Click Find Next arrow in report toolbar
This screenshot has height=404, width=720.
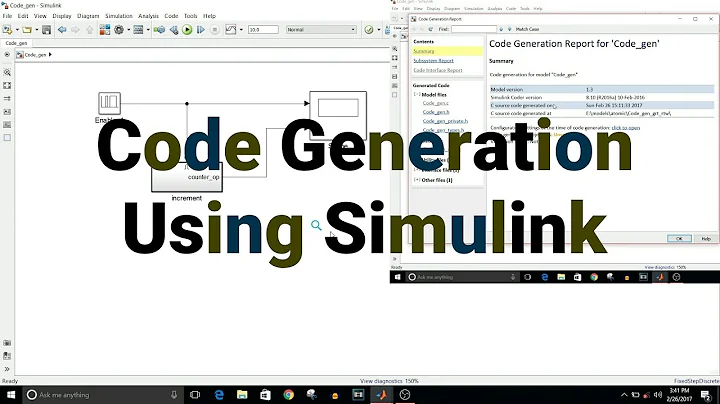click(x=510, y=29)
